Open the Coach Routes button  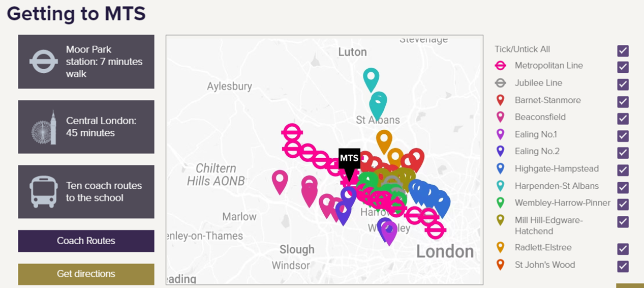(86, 241)
